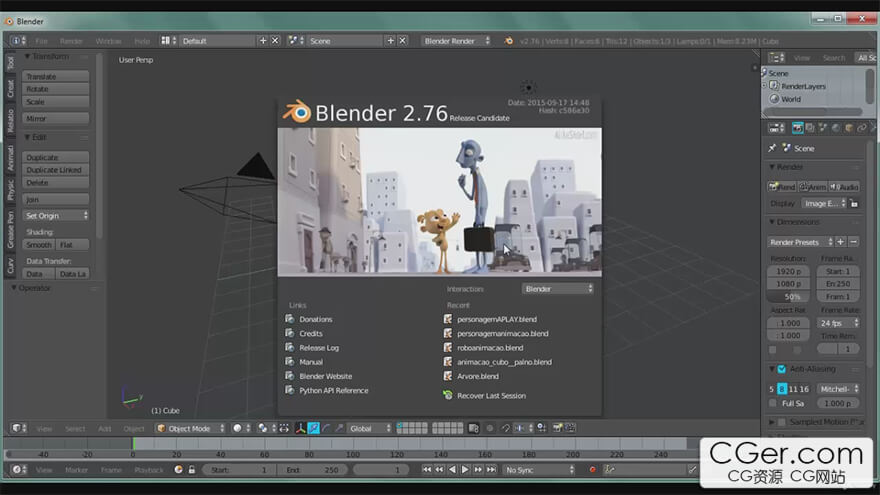Open the Credits link
The width and height of the screenshot is (880, 495).
[x=310, y=333]
